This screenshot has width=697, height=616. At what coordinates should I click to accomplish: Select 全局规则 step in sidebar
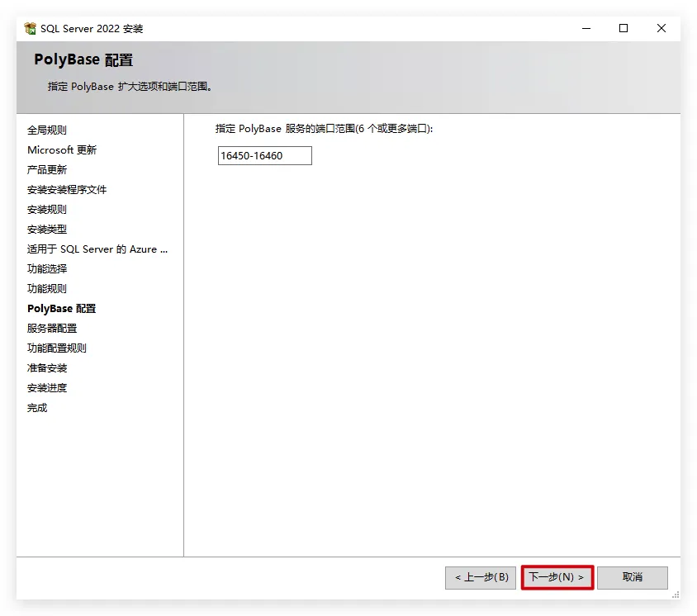pos(47,130)
